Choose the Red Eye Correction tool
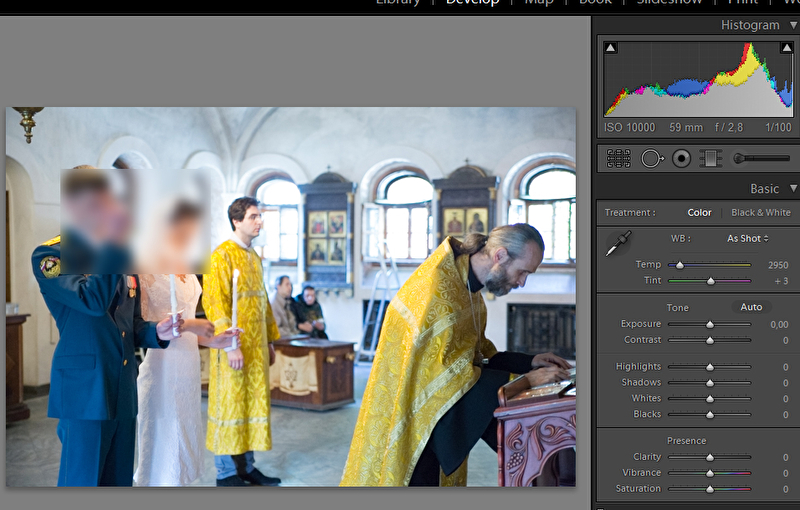Viewport: 800px width, 510px height. click(682, 158)
